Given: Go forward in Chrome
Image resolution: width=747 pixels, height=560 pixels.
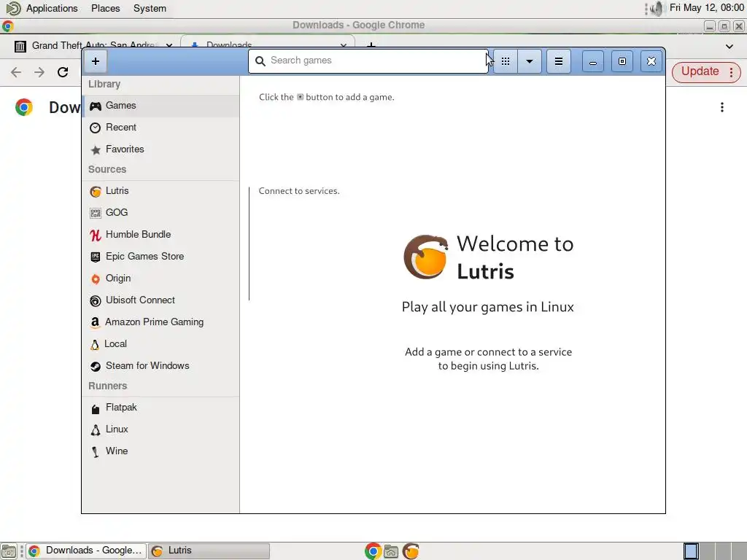Looking at the screenshot, I should click(39, 72).
